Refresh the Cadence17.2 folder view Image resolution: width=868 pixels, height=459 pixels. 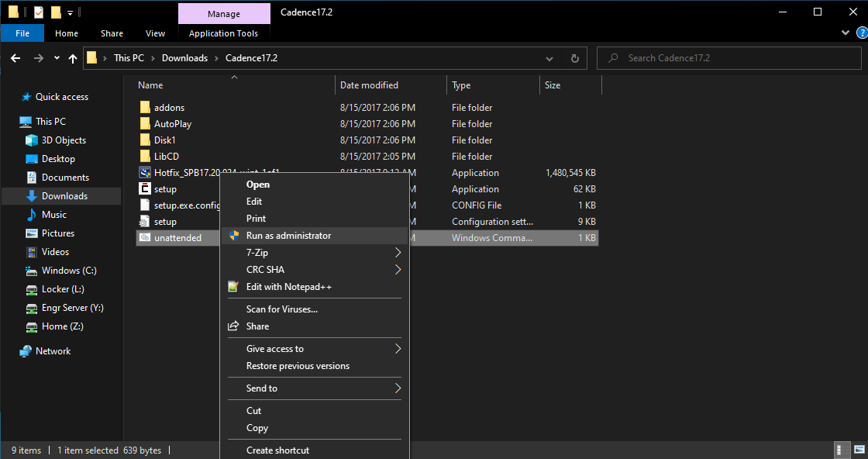(x=574, y=58)
